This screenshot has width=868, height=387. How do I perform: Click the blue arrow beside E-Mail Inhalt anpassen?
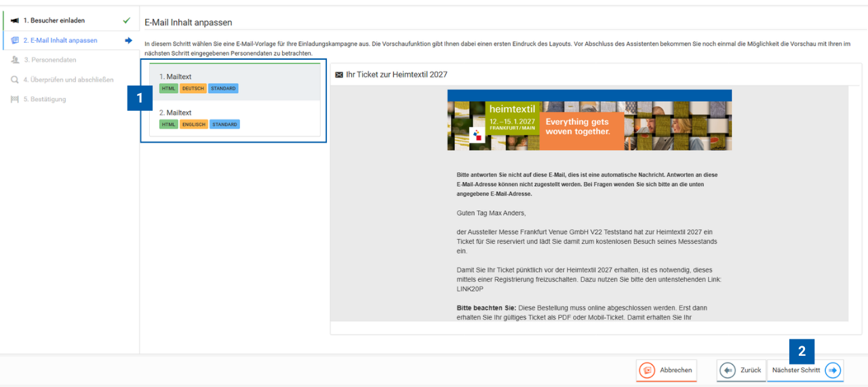coord(128,40)
